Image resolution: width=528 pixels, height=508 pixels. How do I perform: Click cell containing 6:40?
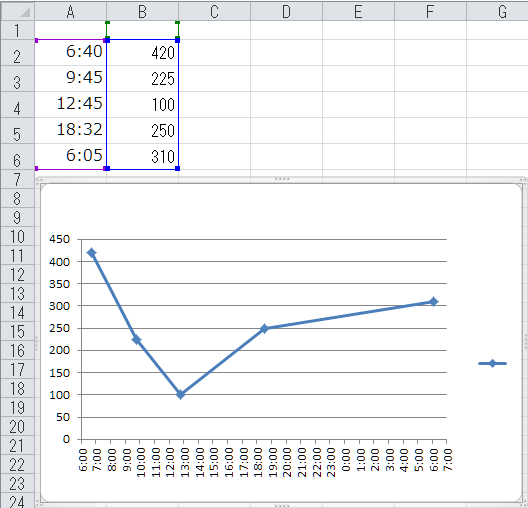[x=70, y=53]
